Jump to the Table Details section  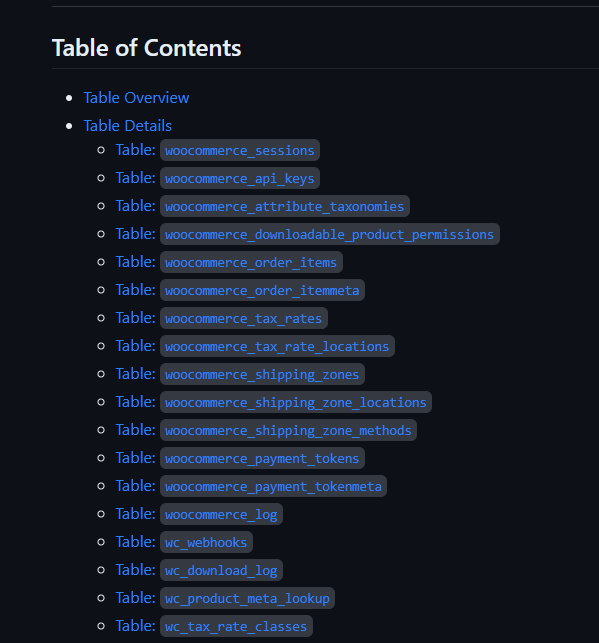(128, 126)
